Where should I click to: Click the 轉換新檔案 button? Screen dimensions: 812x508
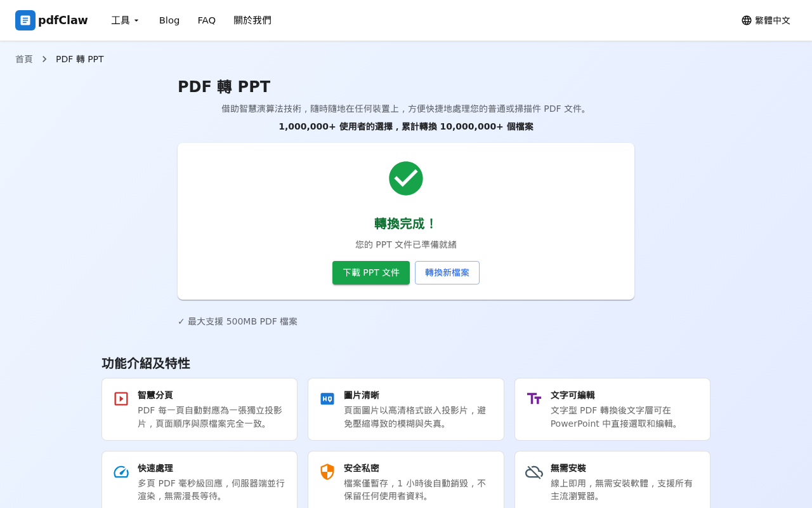[x=447, y=272]
